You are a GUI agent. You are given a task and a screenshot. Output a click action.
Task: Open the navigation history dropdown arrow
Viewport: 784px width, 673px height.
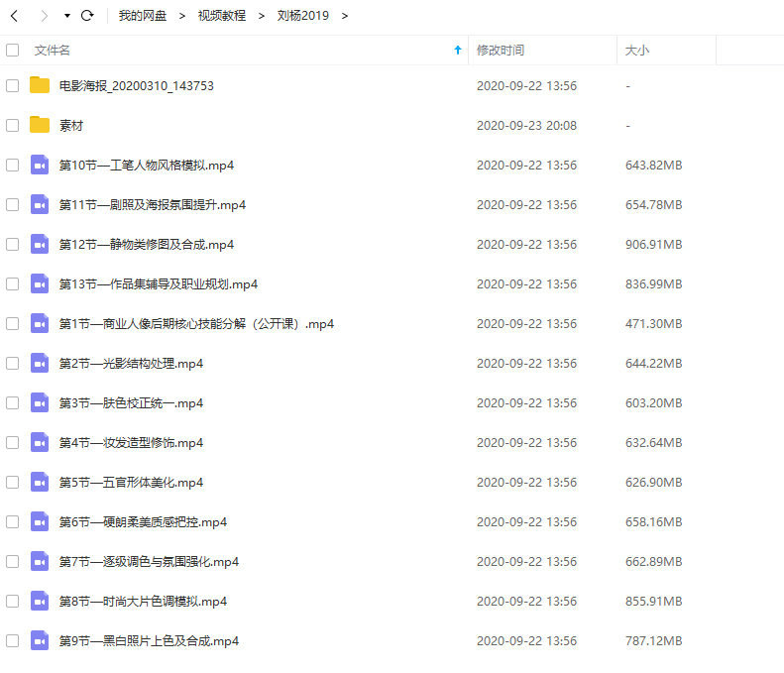point(66,16)
